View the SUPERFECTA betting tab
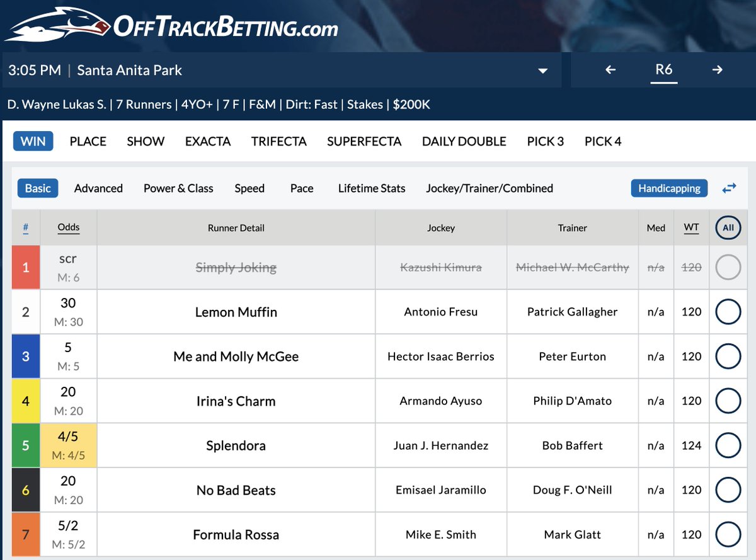Screen dimensions: 756x560 coord(364,141)
